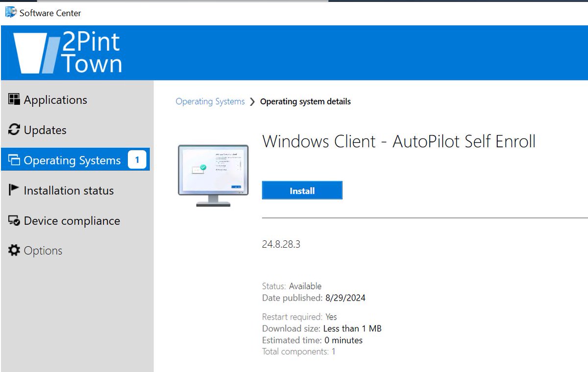Click 'Operating system details' breadcrumb text

(305, 102)
